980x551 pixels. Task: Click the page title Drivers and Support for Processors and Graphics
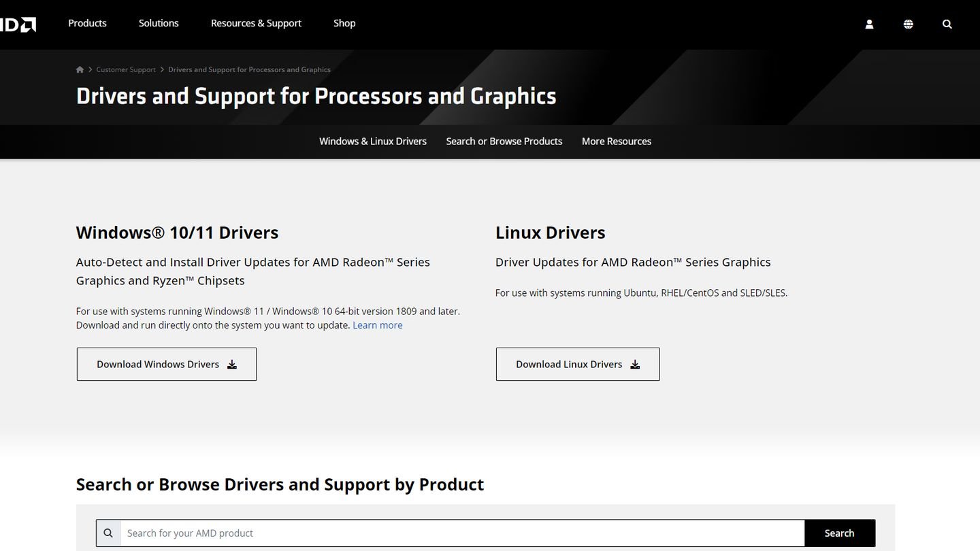coord(316,96)
